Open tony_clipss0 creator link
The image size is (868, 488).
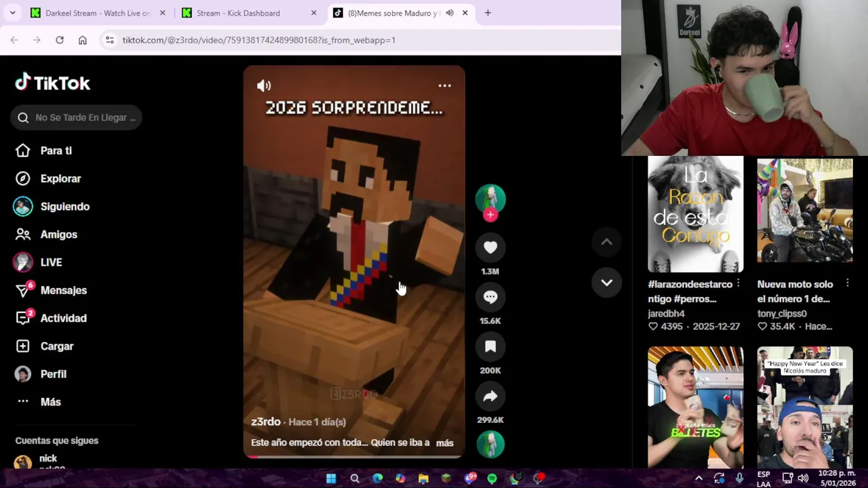tap(782, 314)
